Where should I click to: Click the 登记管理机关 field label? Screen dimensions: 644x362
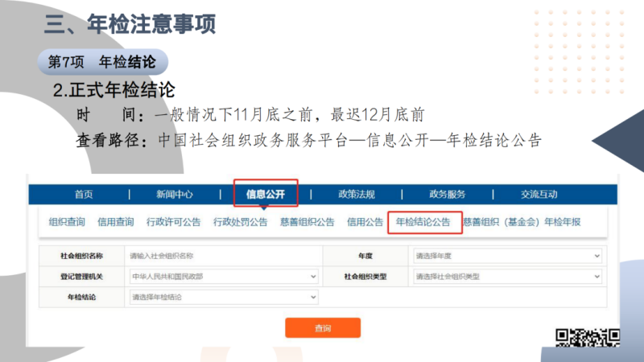pyautogui.click(x=82, y=277)
